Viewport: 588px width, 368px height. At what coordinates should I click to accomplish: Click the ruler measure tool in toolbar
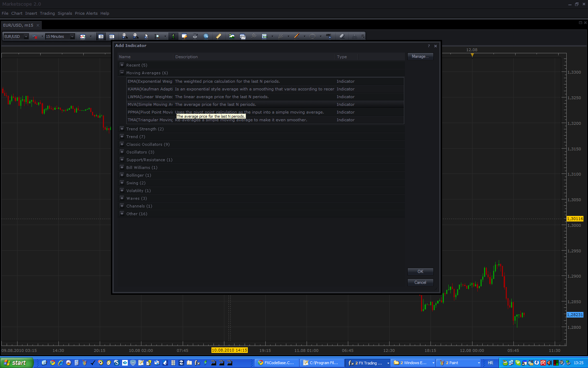point(218,36)
